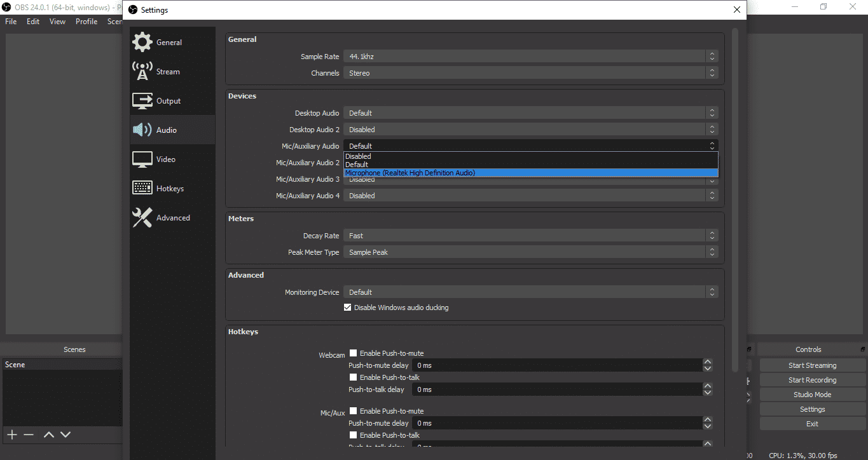Increase Mic/Aux push-to-mute delay
This screenshot has height=460, width=868.
(708, 420)
